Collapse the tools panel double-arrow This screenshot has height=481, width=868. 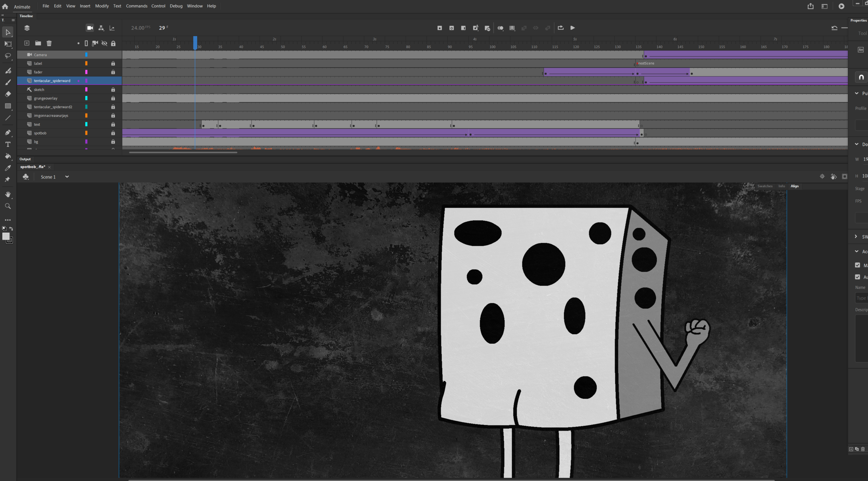(3, 15)
